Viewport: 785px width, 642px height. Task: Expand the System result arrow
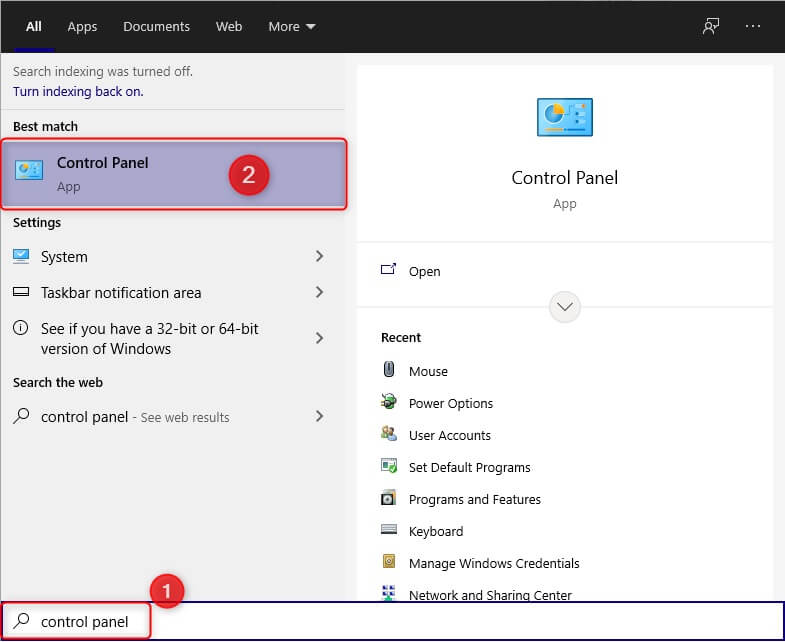(319, 256)
